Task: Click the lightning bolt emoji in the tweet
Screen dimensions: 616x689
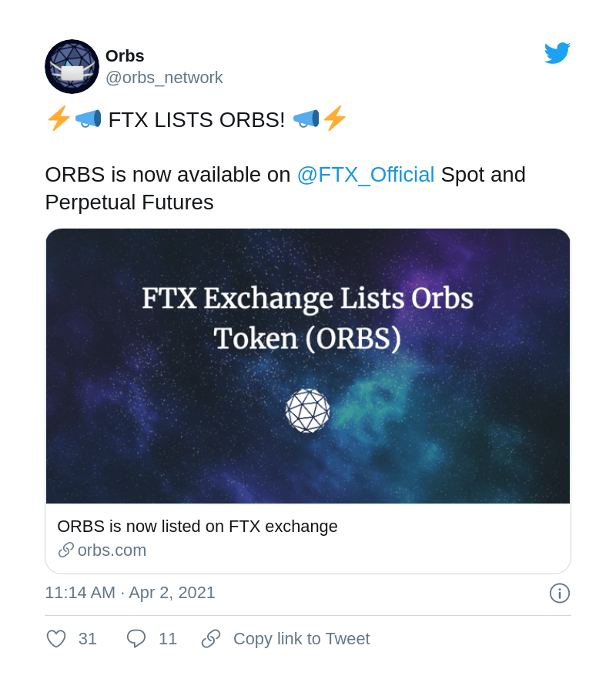Action: tap(59, 119)
